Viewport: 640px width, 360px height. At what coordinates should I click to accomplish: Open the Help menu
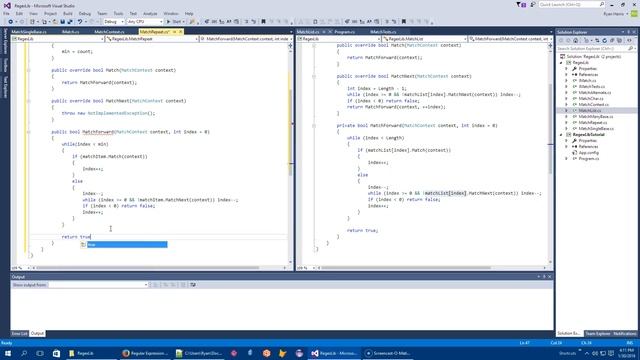(189, 13)
